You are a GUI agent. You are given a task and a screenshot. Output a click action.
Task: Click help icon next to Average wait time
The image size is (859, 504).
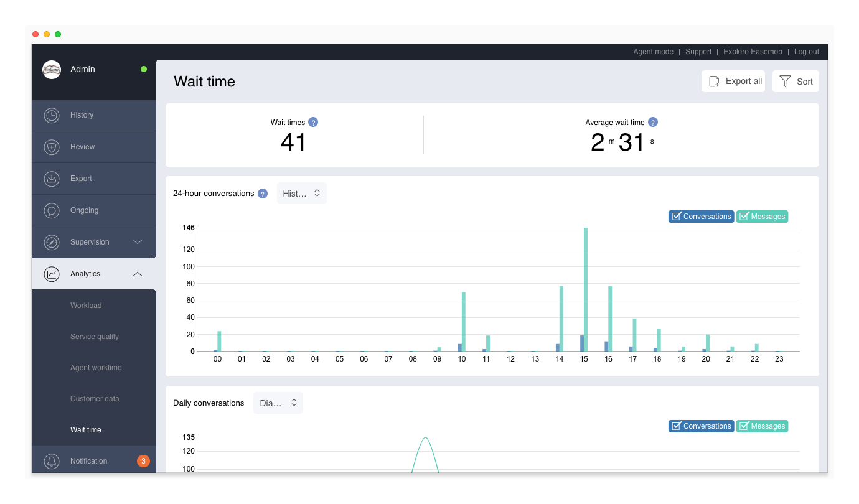coord(653,123)
